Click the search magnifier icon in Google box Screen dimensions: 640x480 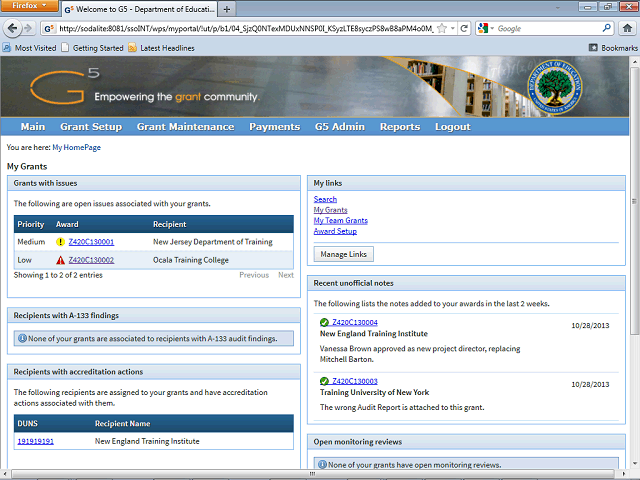[x=607, y=28]
